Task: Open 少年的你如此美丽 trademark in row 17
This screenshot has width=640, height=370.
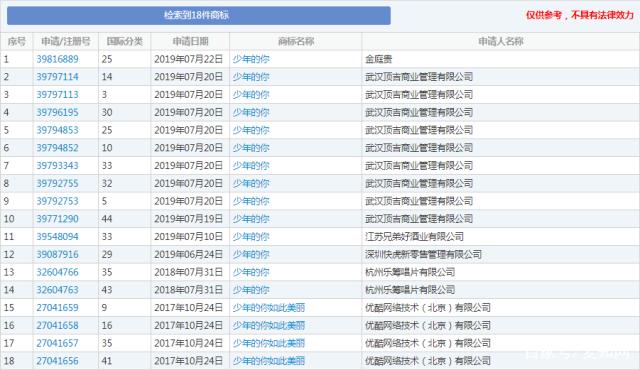Action: pyautogui.click(x=269, y=343)
